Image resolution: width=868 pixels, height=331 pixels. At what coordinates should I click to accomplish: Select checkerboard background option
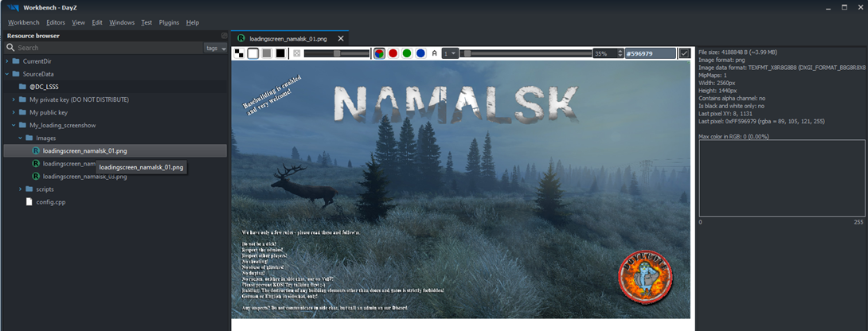[239, 53]
